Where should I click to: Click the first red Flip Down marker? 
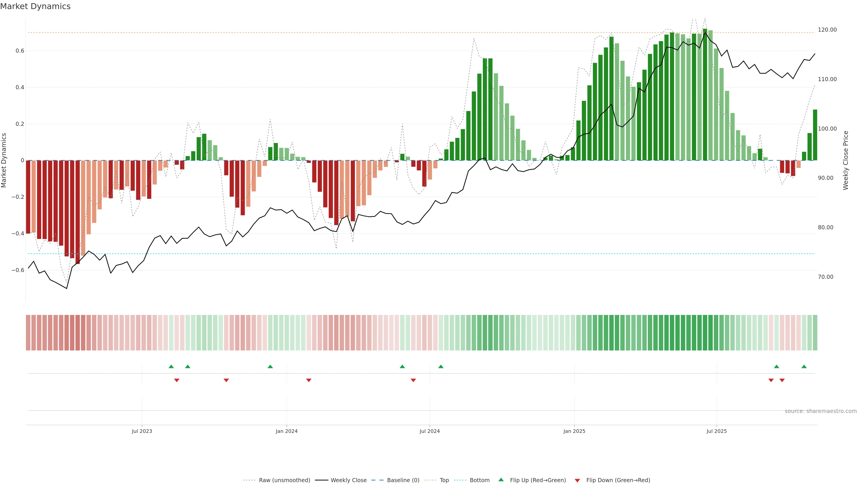click(x=177, y=380)
